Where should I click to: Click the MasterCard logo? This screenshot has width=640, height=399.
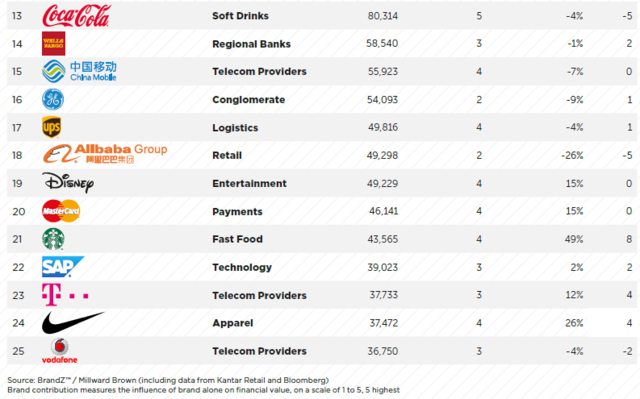click(x=61, y=211)
